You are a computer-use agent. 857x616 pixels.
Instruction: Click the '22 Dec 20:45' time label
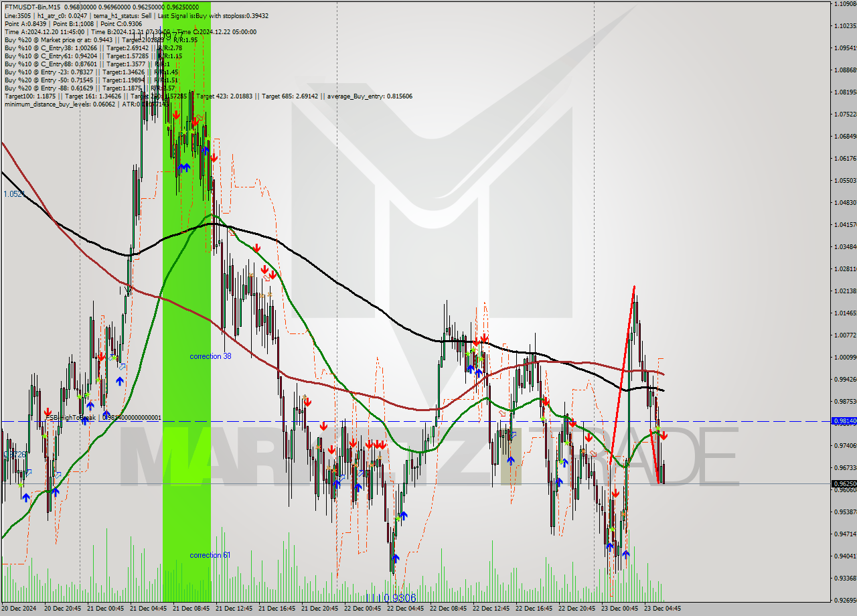[x=577, y=609]
